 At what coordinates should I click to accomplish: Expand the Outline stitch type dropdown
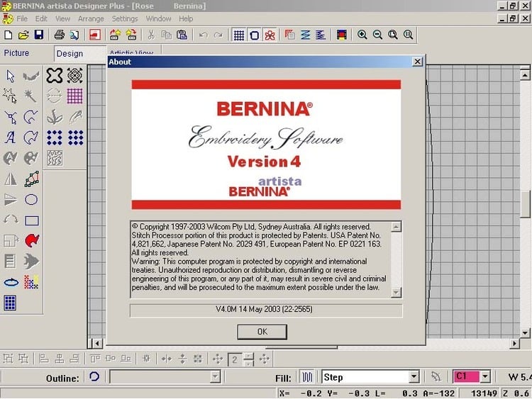click(x=215, y=377)
